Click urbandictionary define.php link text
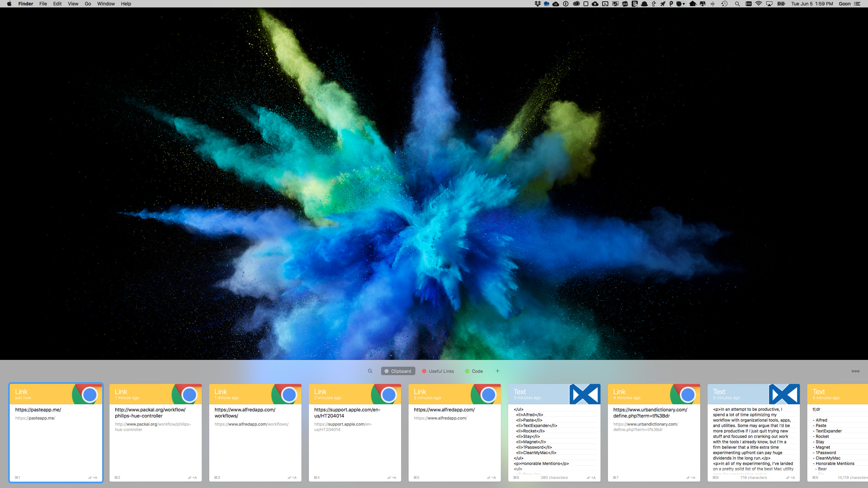This screenshot has height=488, width=868. click(x=650, y=413)
